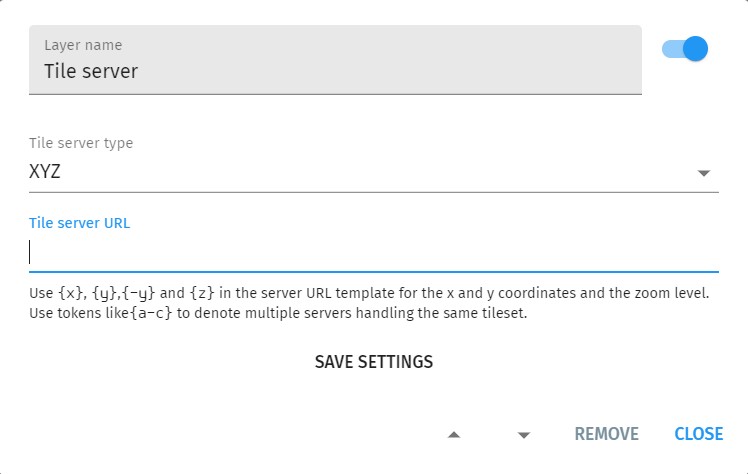748x474 pixels.
Task: Close the layer settings dialog
Action: pos(698,434)
